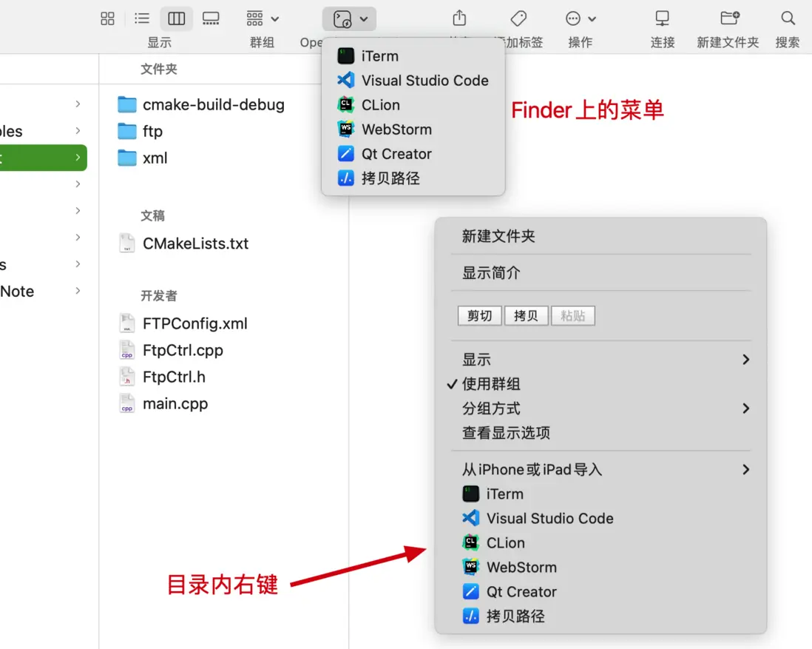
Task: Click the 文稿 group header
Action: click(x=153, y=215)
